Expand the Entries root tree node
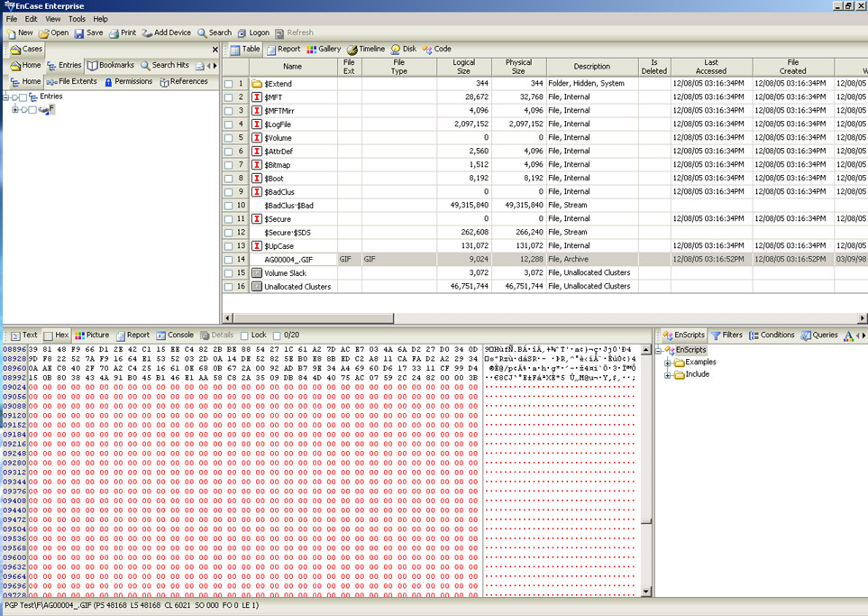The image size is (868, 616). (6, 97)
